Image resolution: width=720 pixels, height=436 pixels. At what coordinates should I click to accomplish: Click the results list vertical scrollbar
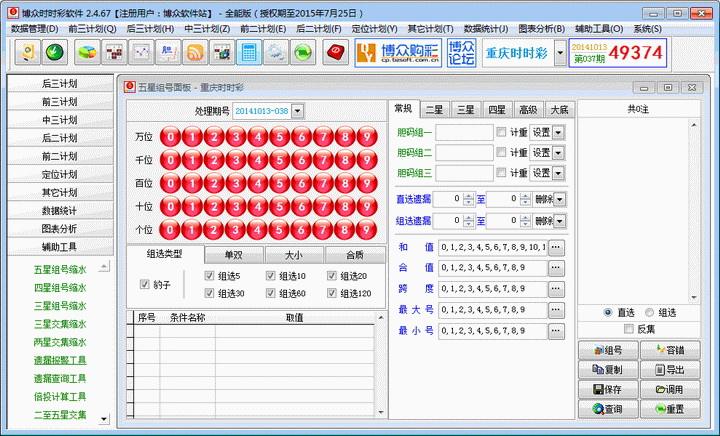click(694, 211)
